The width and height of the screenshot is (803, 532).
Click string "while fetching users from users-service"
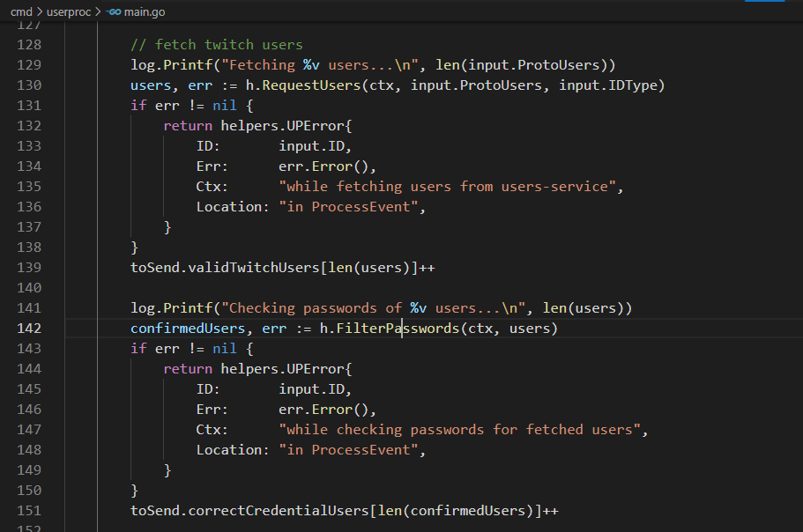point(447,187)
